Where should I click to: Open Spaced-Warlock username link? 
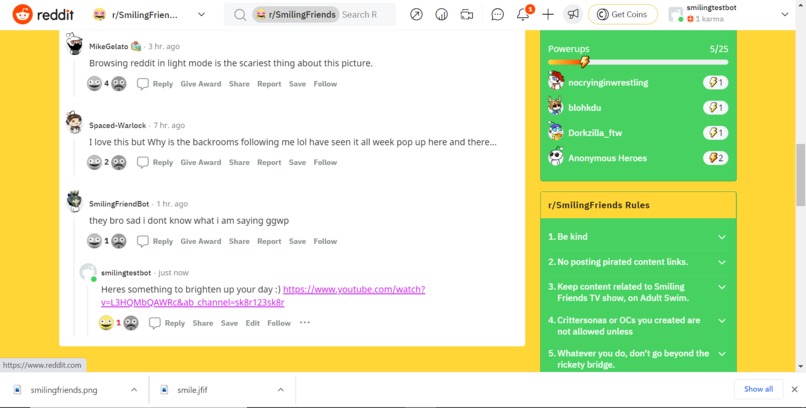click(118, 125)
